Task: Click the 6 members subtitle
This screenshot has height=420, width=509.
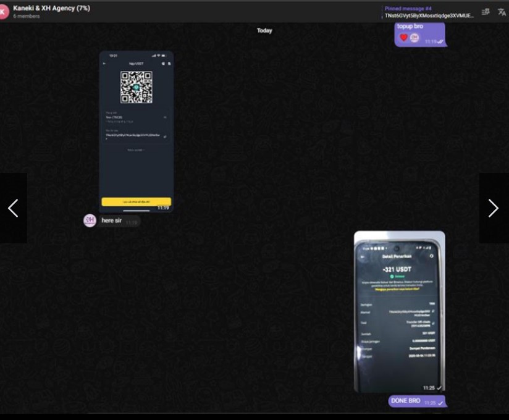Action: pos(26,17)
